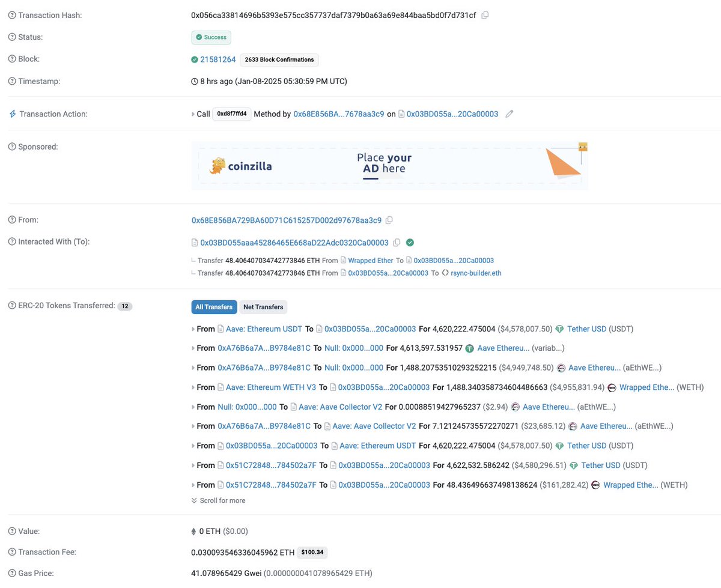721x588 pixels.
Task: Click the $100.34 transaction fee badge
Action: 312,553
